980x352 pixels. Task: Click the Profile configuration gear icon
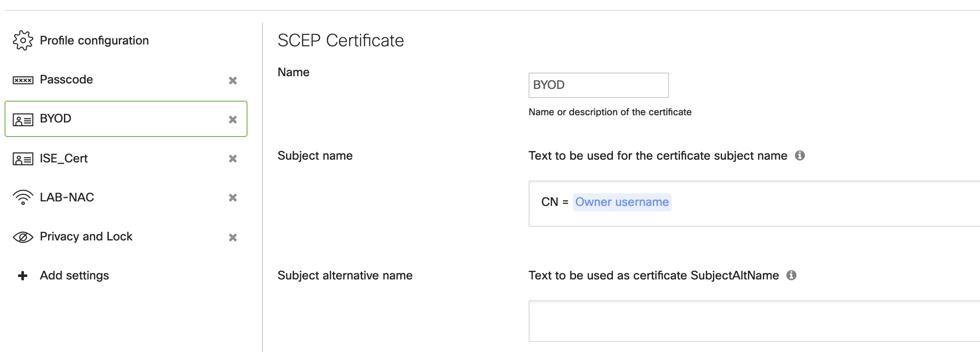click(x=23, y=40)
